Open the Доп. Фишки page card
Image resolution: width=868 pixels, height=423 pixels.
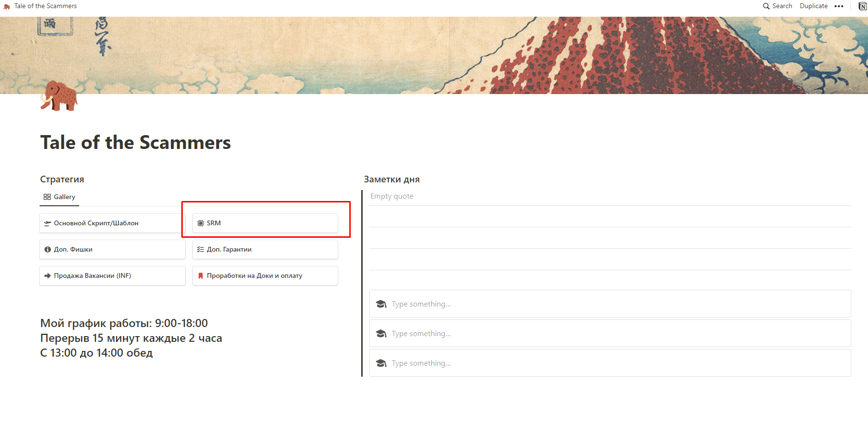pyautogui.click(x=112, y=249)
